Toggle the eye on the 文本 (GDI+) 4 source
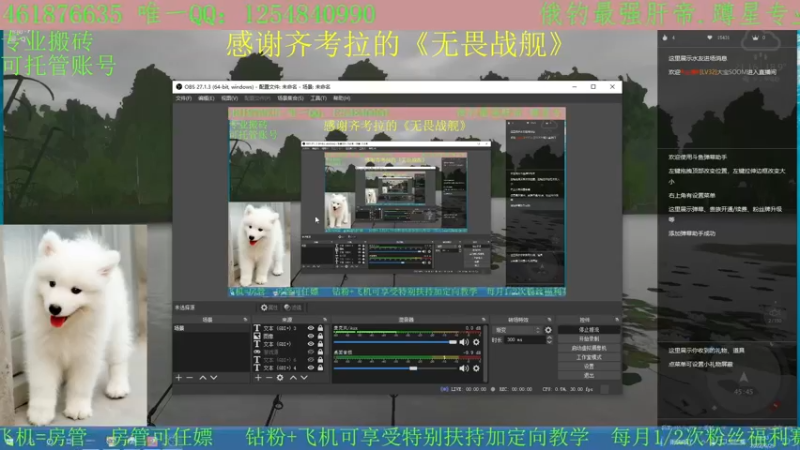The image size is (800, 450). click(311, 367)
